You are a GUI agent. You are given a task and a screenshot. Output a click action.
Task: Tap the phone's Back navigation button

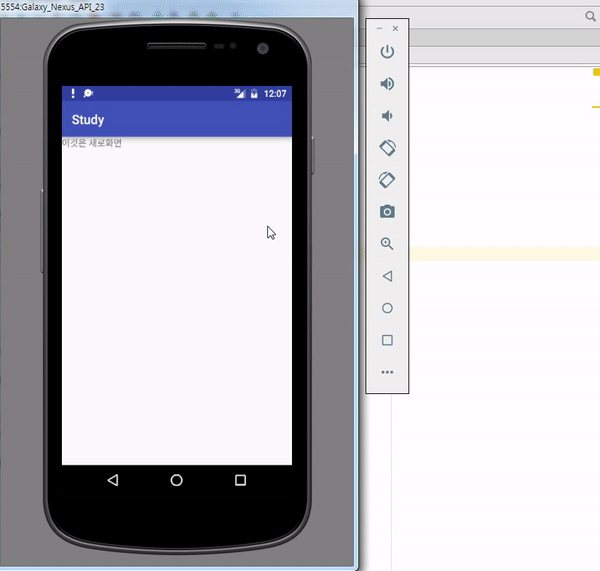tap(113, 480)
